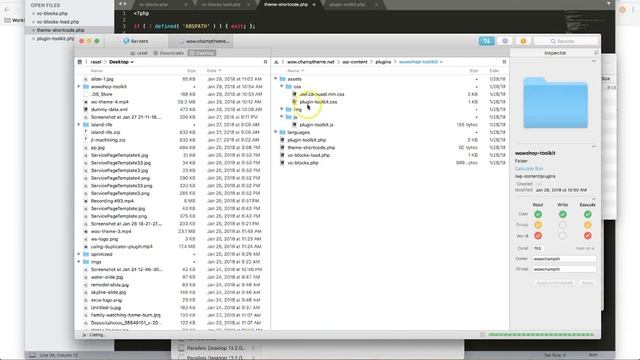Screen dimensions: 640x360
Task: Open the wowshop-toolkit path dropdown
Action: tap(420, 62)
